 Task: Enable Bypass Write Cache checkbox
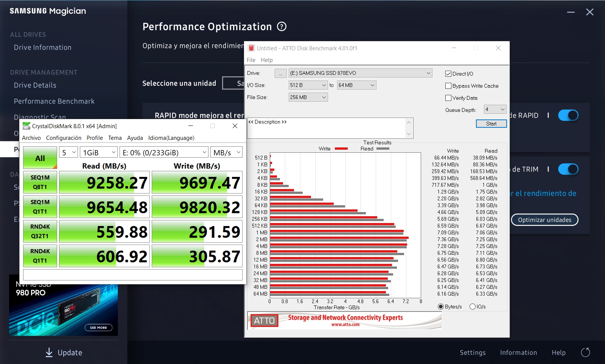(x=448, y=86)
